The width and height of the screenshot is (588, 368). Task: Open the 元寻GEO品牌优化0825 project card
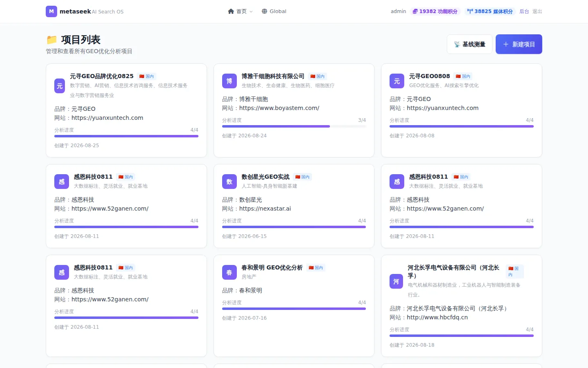tap(126, 110)
